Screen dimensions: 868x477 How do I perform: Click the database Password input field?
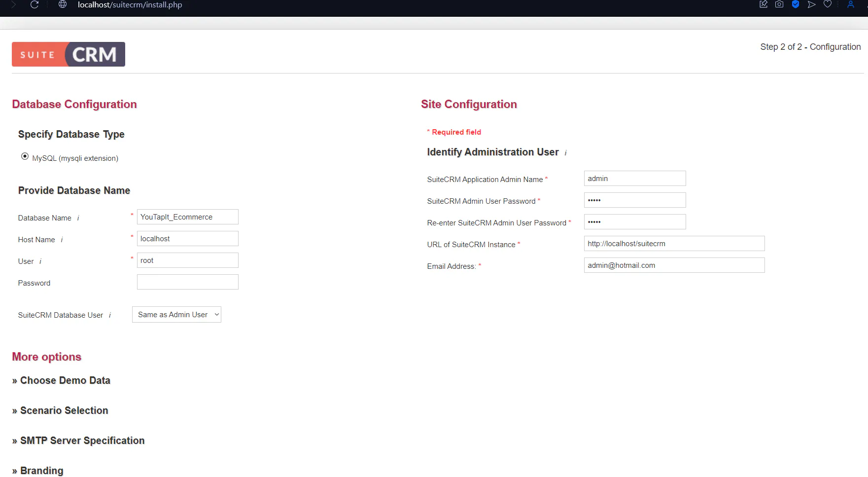point(187,282)
